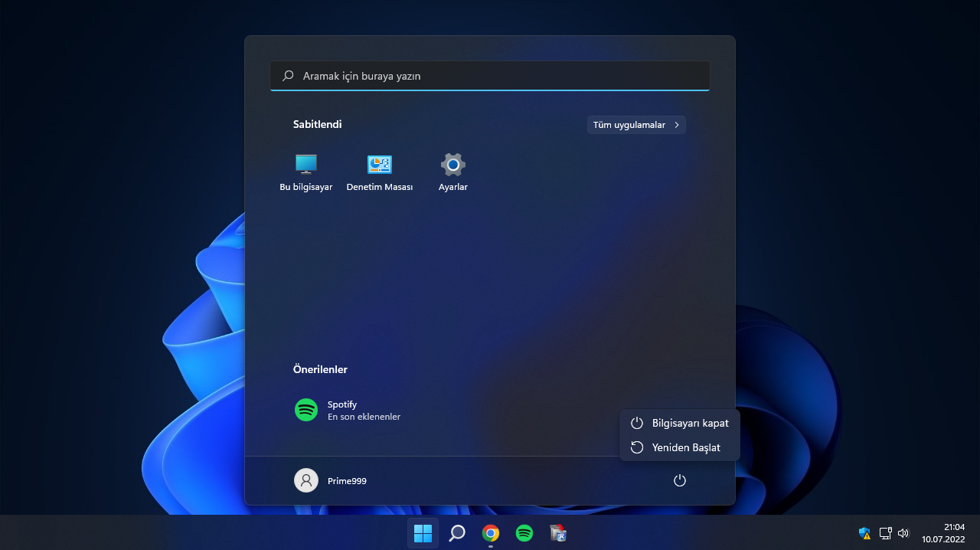Open clock showing 21:04 10.07.2022
The width and height of the screenshot is (980, 550).
point(942,533)
